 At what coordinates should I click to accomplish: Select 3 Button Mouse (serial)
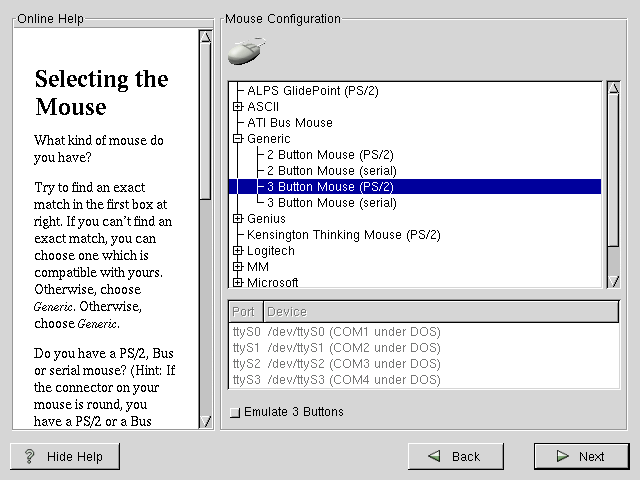[x=332, y=203]
